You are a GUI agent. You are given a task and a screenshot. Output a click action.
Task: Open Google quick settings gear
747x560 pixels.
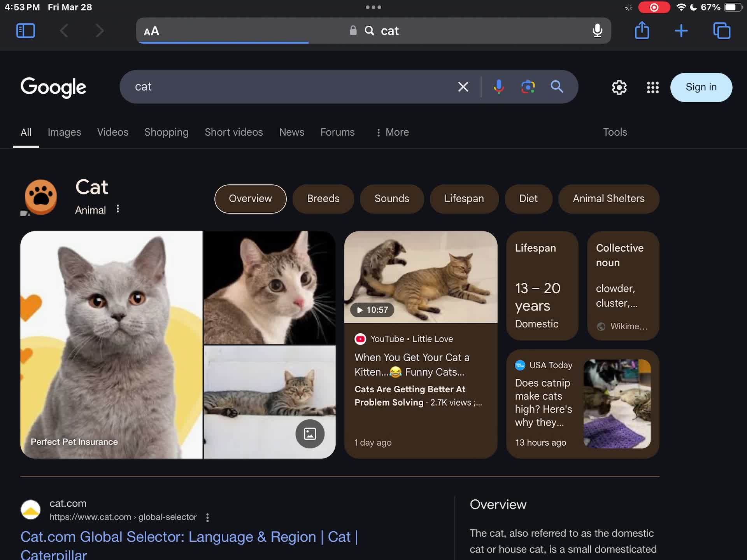619,87
